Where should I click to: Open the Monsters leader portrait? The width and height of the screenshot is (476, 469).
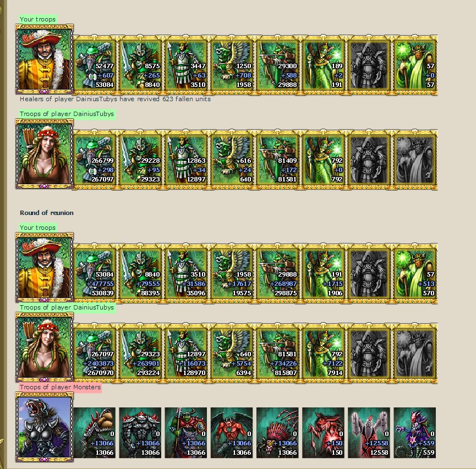[45, 427]
